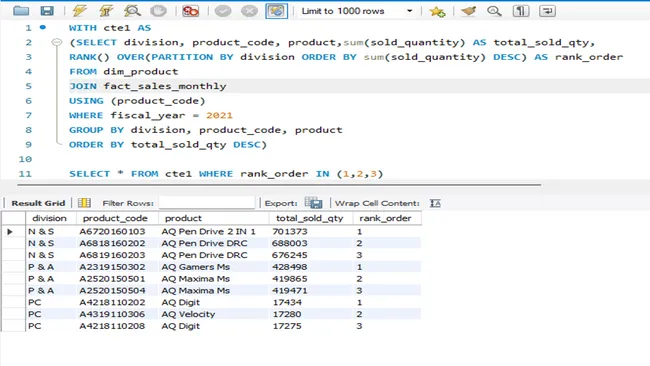This screenshot has height=366, width=650.
Task: Open find panel magnifier icon
Action: pyautogui.click(x=494, y=11)
